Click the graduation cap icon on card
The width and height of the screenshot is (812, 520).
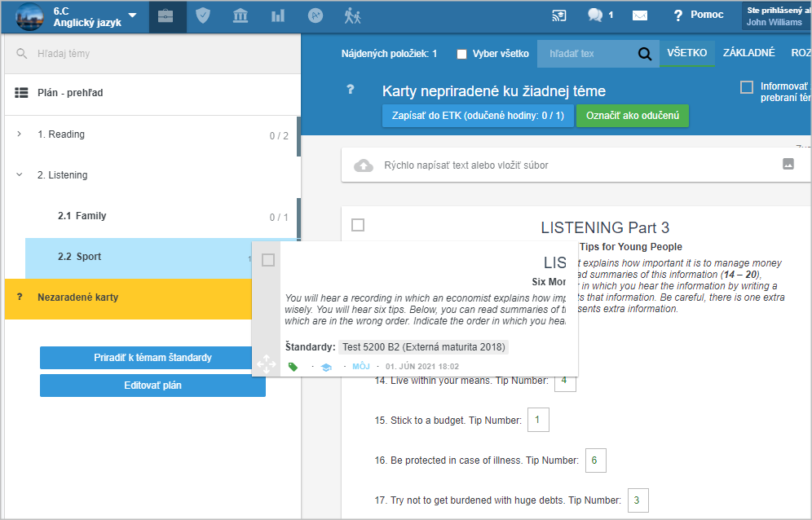(326, 367)
